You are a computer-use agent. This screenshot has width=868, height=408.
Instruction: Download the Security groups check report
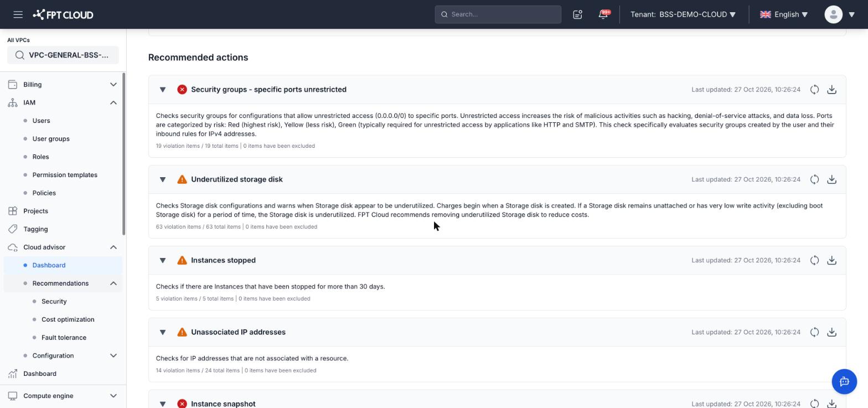831,90
